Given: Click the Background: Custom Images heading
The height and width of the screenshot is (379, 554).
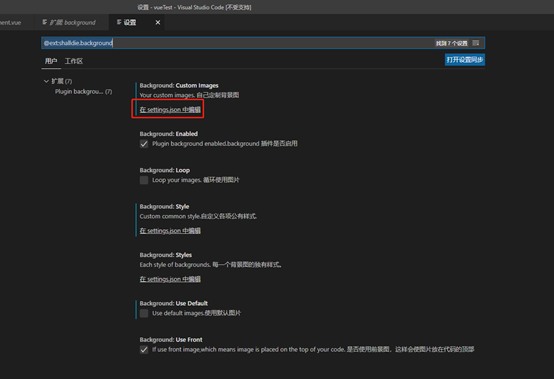Looking at the screenshot, I should 179,85.
